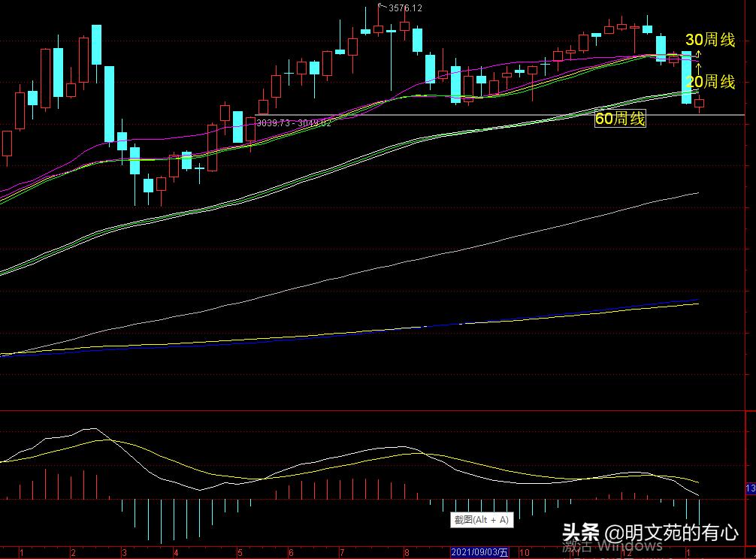Select the month 7 marker on the time axis

pyautogui.click(x=342, y=553)
